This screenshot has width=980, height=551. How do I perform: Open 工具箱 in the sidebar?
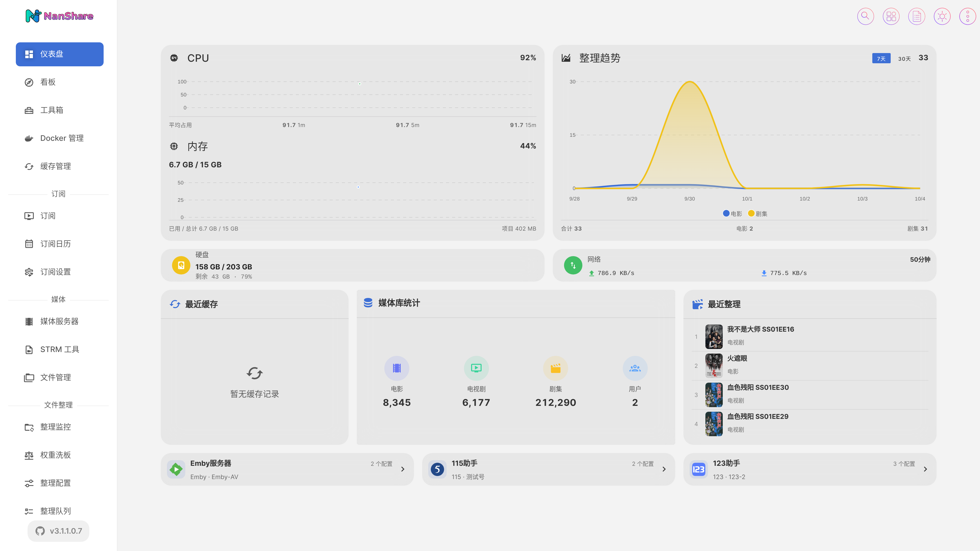[x=60, y=110]
